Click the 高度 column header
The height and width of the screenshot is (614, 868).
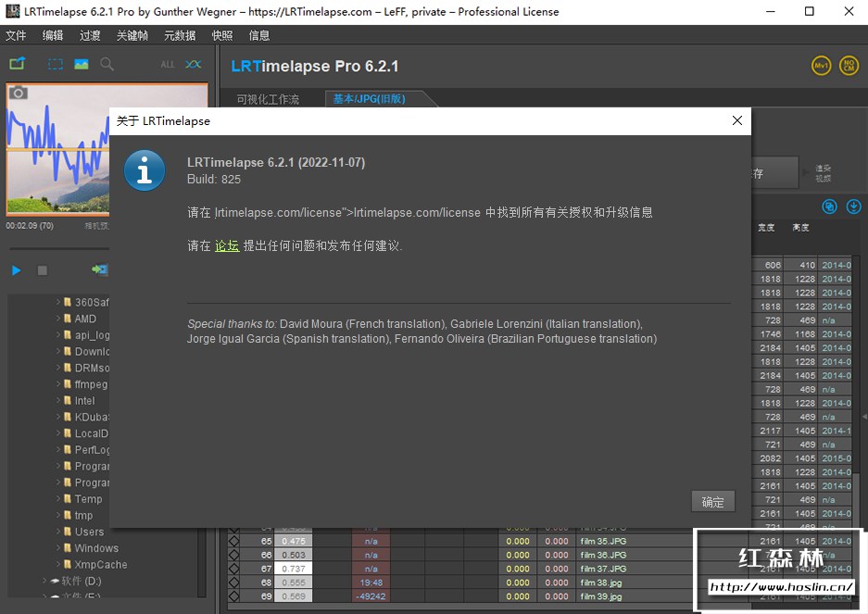[800, 228]
